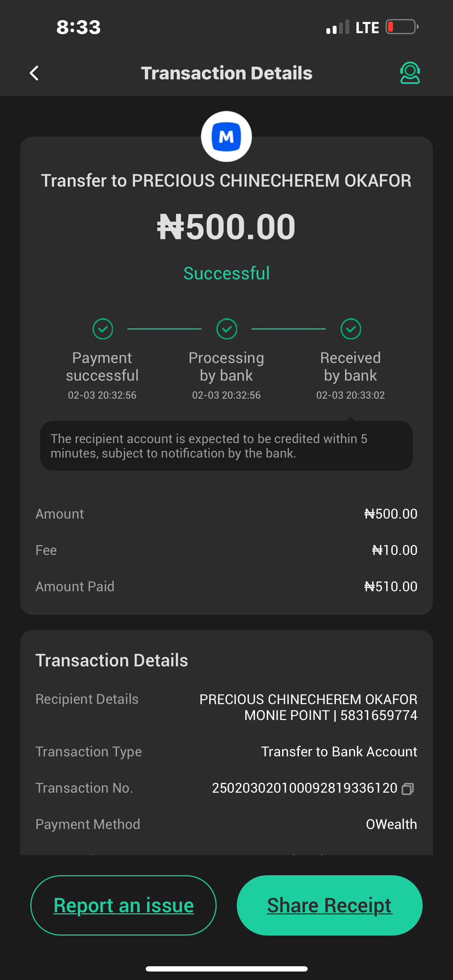Tap the expected credit time notice

[226, 446]
